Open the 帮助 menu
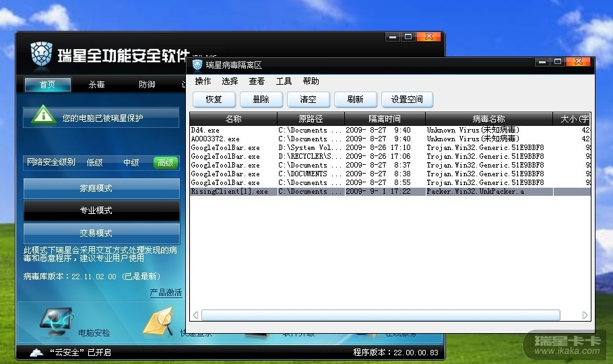613x364 pixels. 311,81
